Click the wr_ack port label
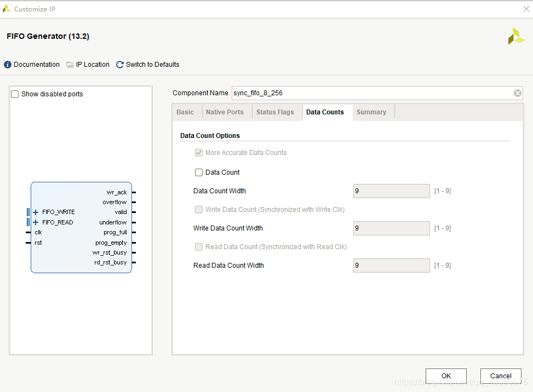 click(x=117, y=193)
